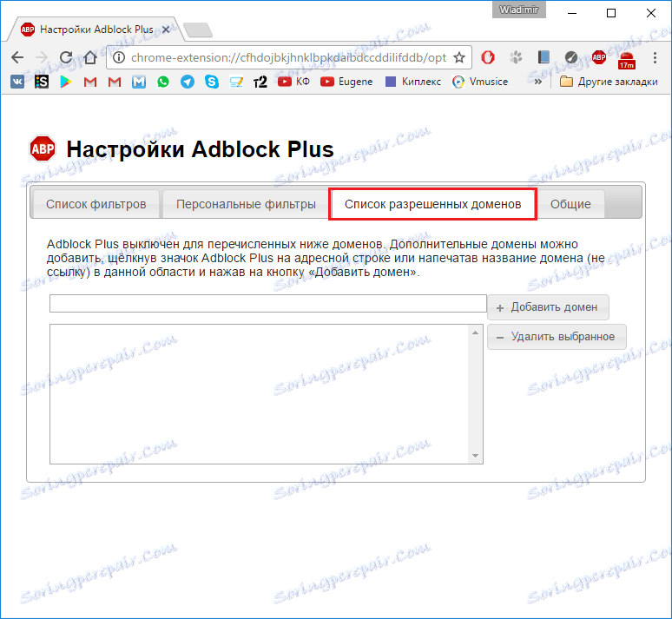Show hidden bookmarks with the double chevron
Screen dimensions: 672x619
(537, 82)
